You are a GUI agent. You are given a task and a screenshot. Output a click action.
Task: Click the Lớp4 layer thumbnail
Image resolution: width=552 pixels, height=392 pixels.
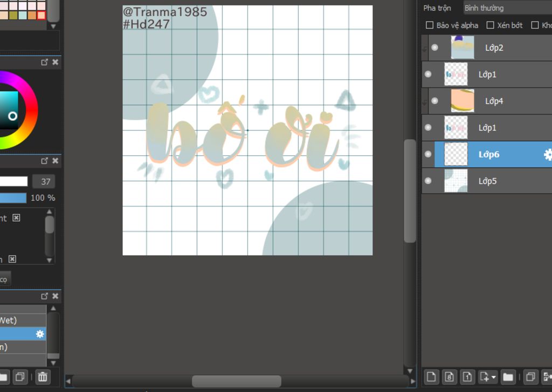coord(463,101)
